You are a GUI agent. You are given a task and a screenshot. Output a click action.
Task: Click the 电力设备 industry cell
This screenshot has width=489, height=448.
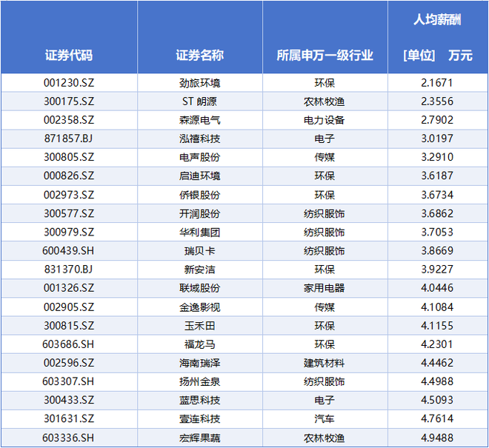point(325,120)
